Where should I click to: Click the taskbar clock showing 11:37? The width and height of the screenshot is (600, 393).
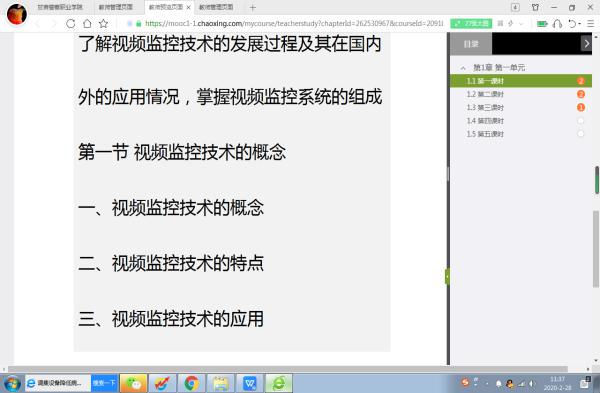[557, 383]
